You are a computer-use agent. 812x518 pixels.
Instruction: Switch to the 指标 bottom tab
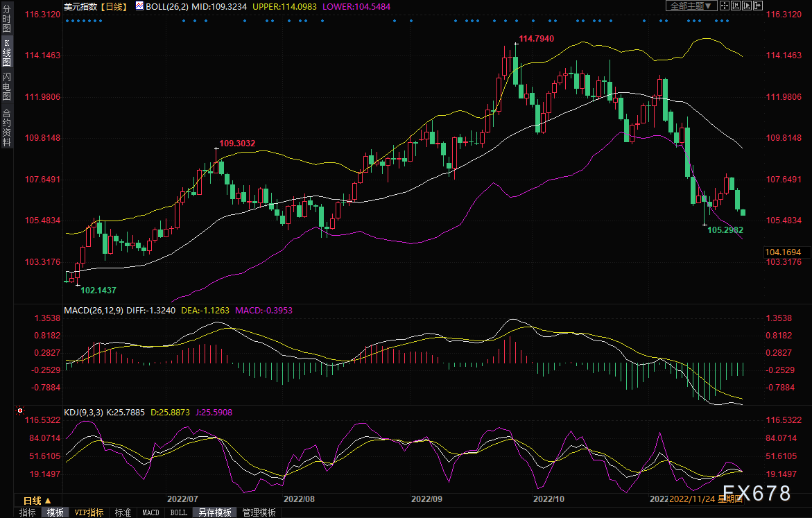click(x=28, y=513)
